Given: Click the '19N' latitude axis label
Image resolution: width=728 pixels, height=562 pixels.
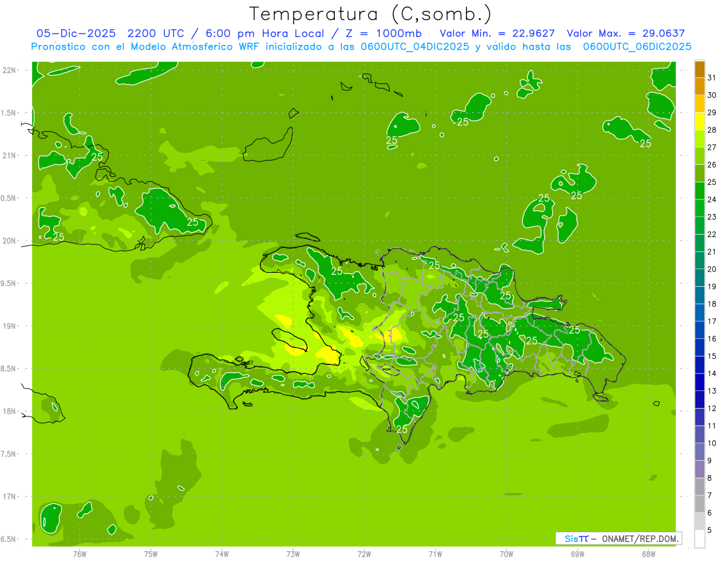Looking at the screenshot, I should [10, 326].
